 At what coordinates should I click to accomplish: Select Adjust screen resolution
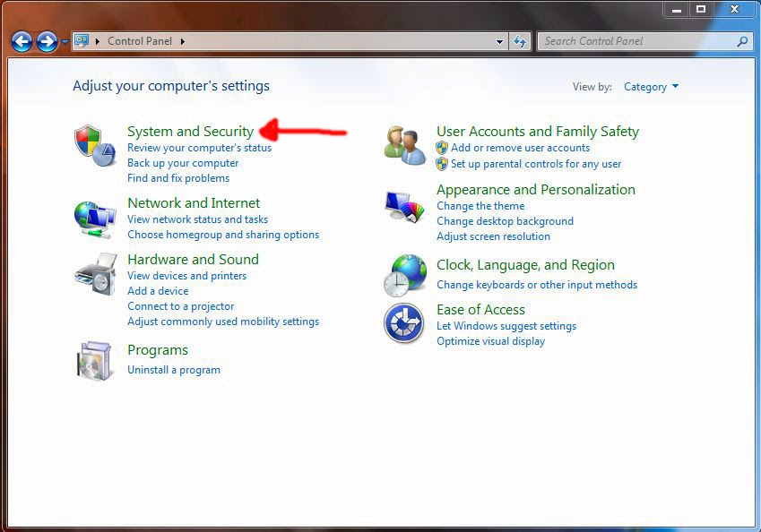[493, 236]
